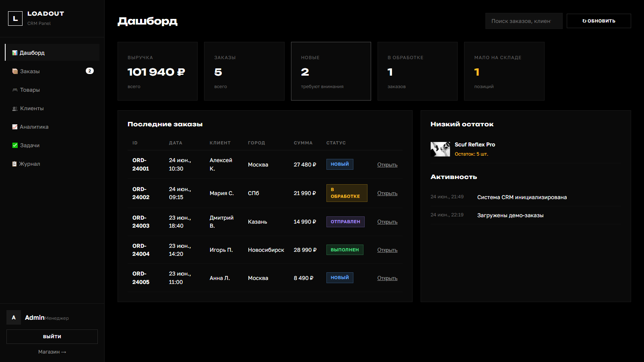644x362 pixels.
Task: Select the Мало на складе stat card
Action: click(504, 71)
